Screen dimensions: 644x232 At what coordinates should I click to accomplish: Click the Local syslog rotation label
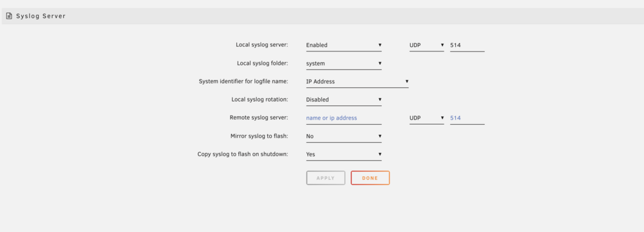(260, 100)
